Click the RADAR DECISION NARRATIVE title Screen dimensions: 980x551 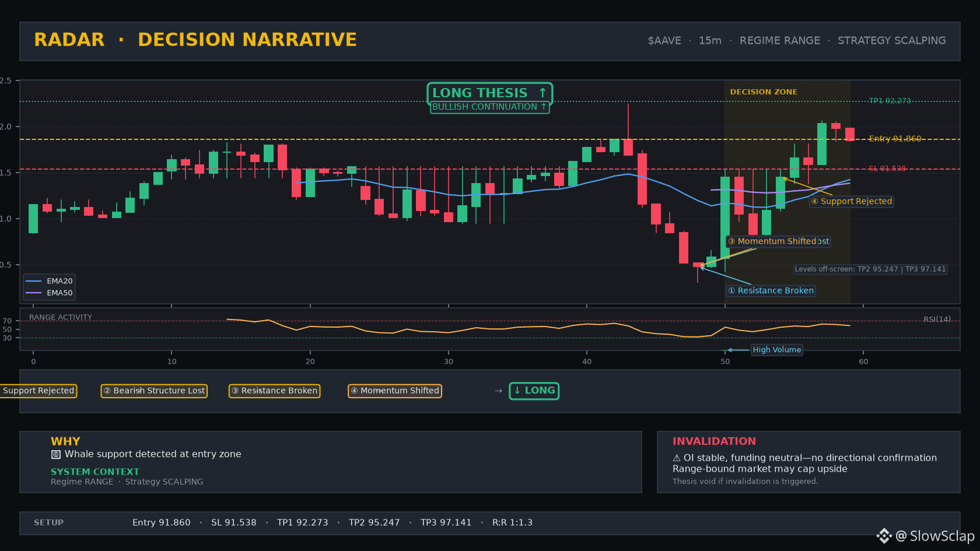coord(195,40)
